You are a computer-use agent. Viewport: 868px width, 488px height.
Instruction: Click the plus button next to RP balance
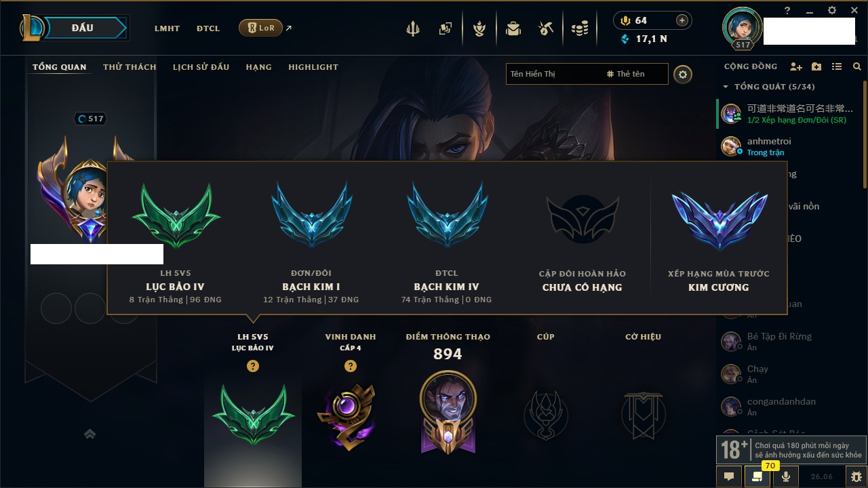(x=682, y=20)
